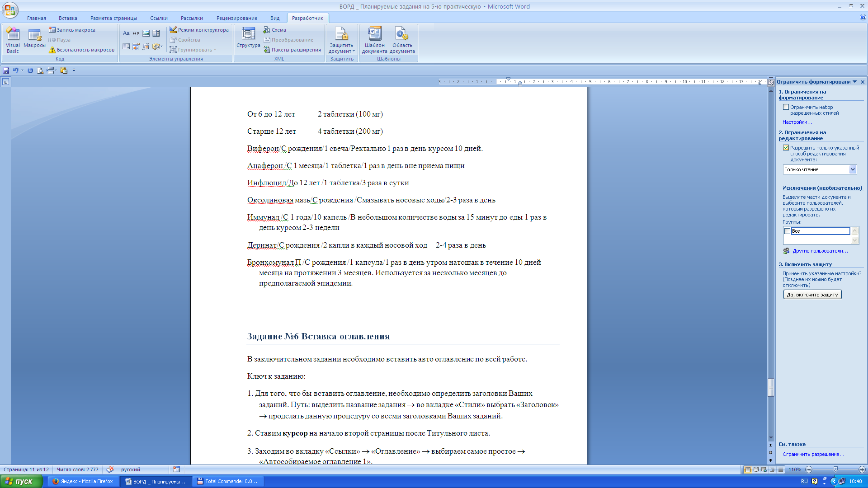
Task: Open the Вид tab
Action: [275, 18]
